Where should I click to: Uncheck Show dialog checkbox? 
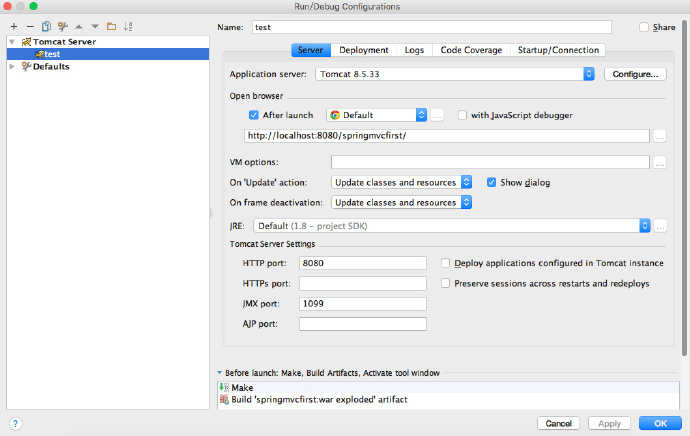click(491, 183)
